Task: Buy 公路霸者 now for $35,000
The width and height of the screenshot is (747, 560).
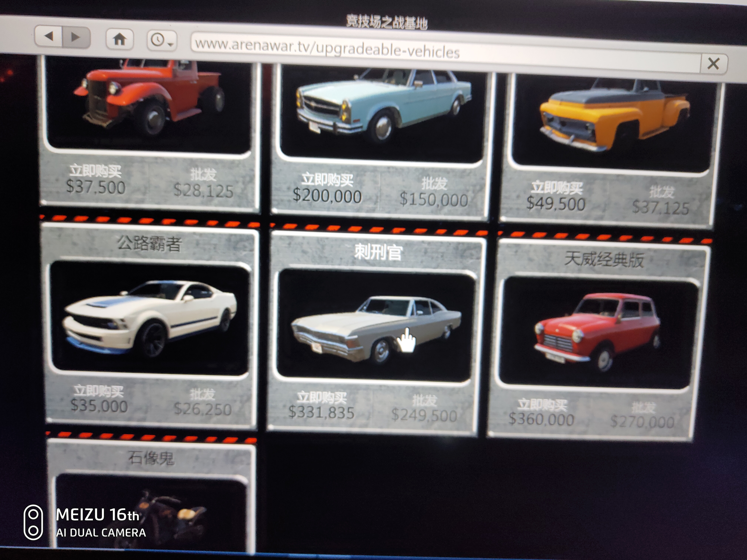Action: 99,399
